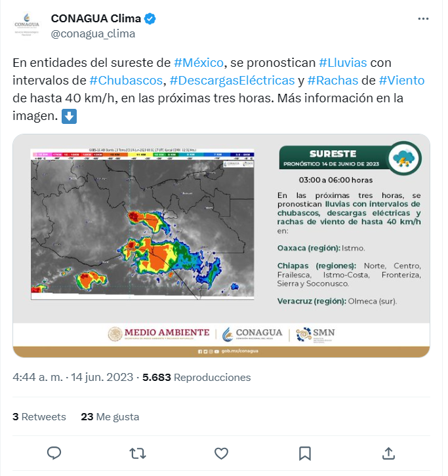448x476 pixels.
Task: Retweet this post using the retweet icon
Action: pyautogui.click(x=138, y=453)
